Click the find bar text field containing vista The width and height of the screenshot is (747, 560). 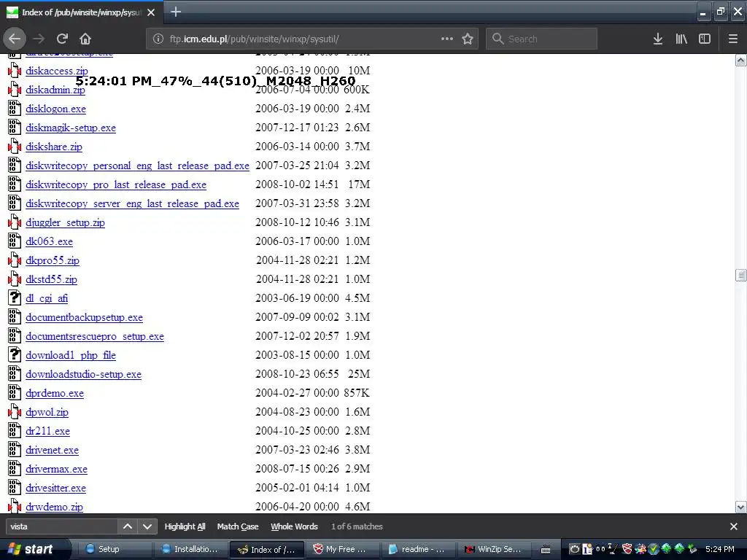coord(62,526)
